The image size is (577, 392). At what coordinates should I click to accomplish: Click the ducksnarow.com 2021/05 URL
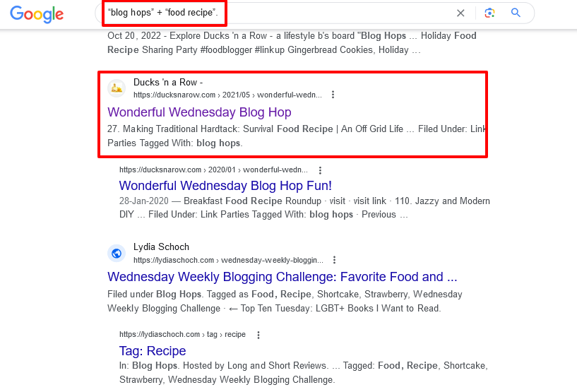(227, 95)
